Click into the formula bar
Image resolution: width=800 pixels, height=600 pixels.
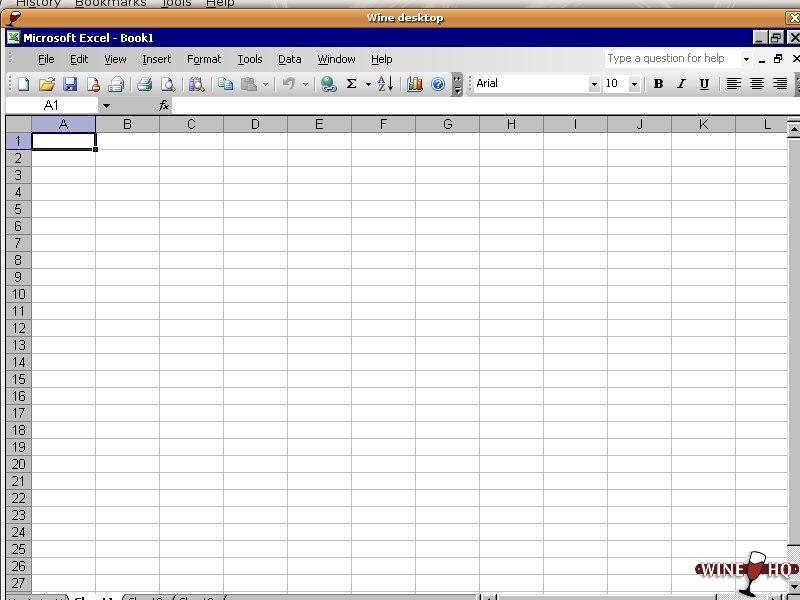pyautogui.click(x=485, y=106)
